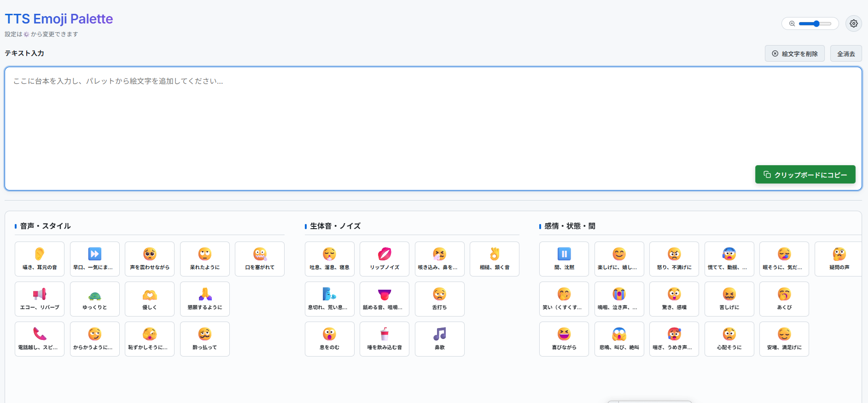Copy text with クリップボードにコピー button
The height and width of the screenshot is (403, 868).
pyautogui.click(x=805, y=175)
